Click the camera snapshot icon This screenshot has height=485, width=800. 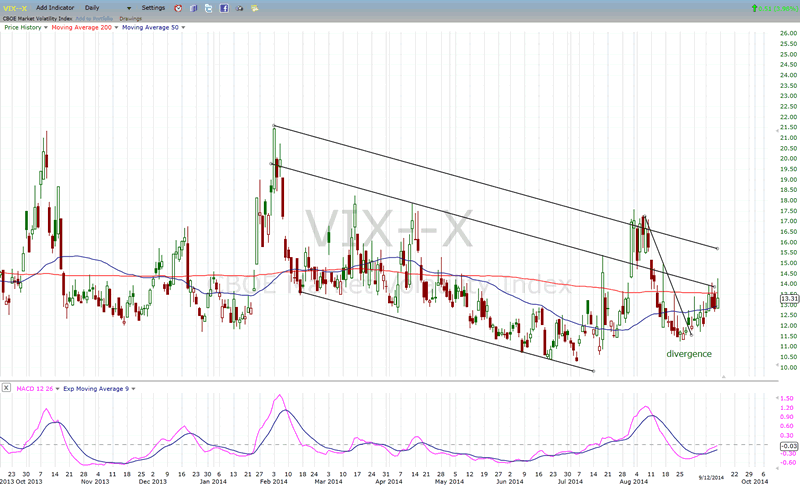click(x=239, y=8)
